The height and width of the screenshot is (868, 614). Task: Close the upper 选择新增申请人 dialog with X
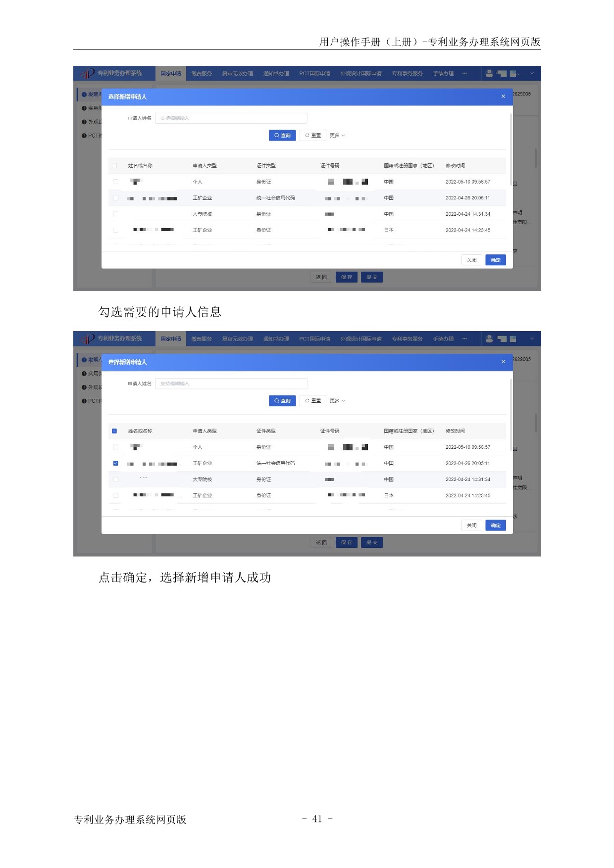[x=503, y=96]
